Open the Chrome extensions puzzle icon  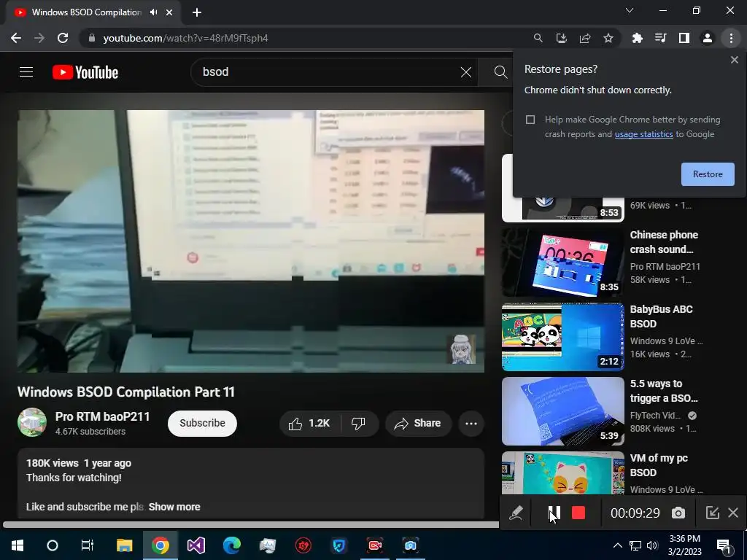point(637,38)
